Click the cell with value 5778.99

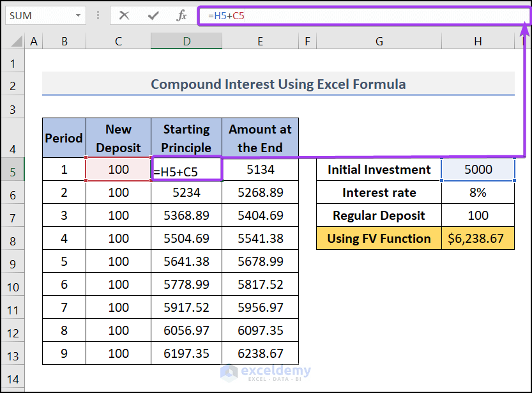[186, 284]
